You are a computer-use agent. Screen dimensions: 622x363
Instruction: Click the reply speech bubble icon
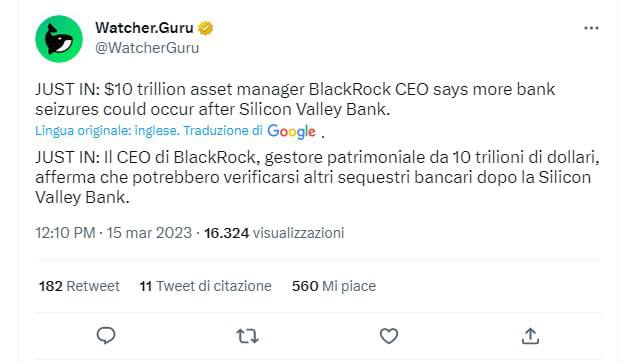pyautogui.click(x=106, y=336)
